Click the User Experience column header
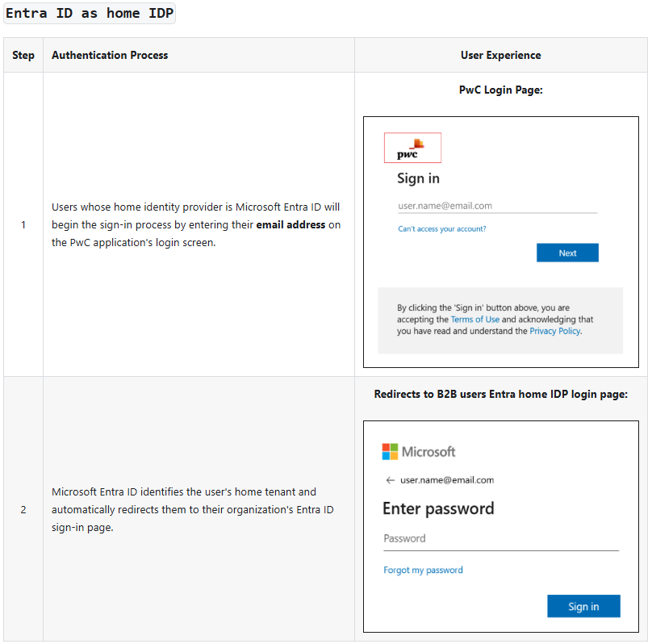 pyautogui.click(x=500, y=56)
